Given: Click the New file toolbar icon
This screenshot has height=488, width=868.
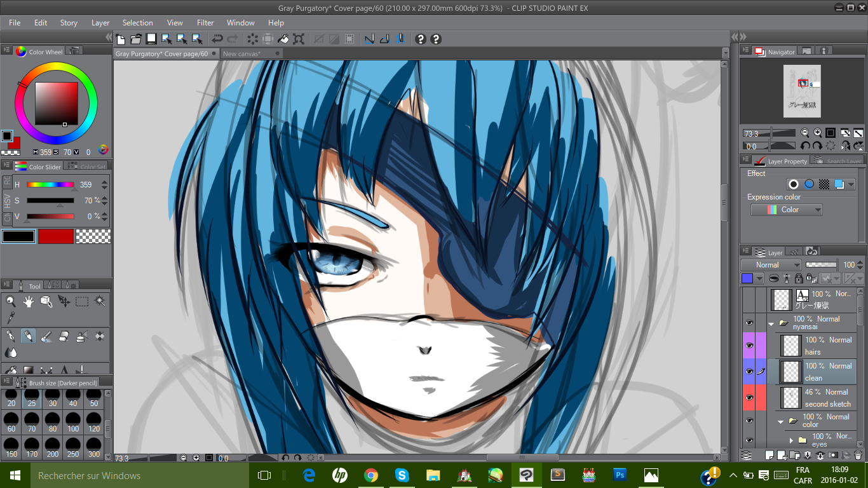Looking at the screenshot, I should 121,39.
